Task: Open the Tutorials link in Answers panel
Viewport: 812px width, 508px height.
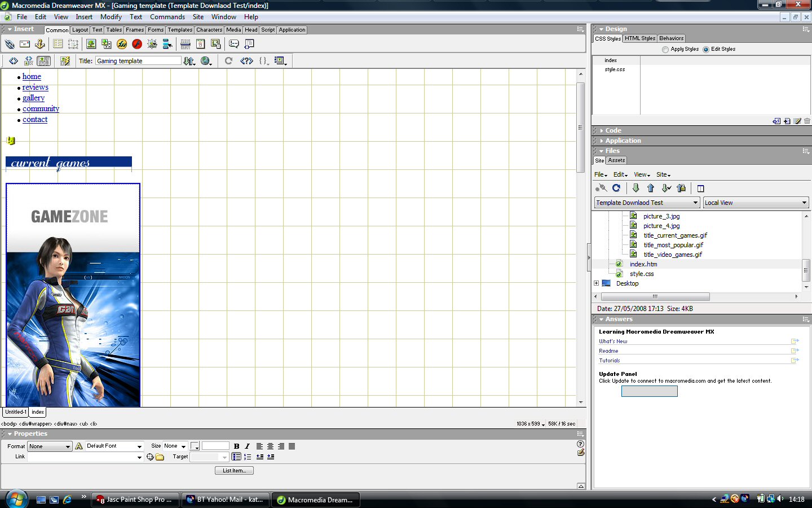Action: click(609, 360)
